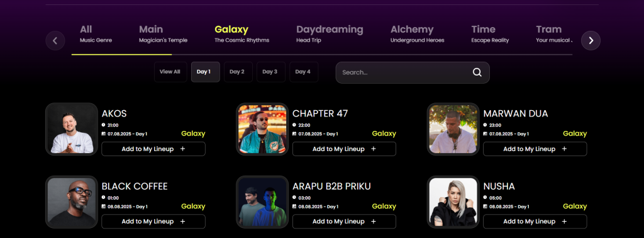Click the Galaxy stage label on MARWAN DUA card
This screenshot has width=644, height=238.
point(575,133)
